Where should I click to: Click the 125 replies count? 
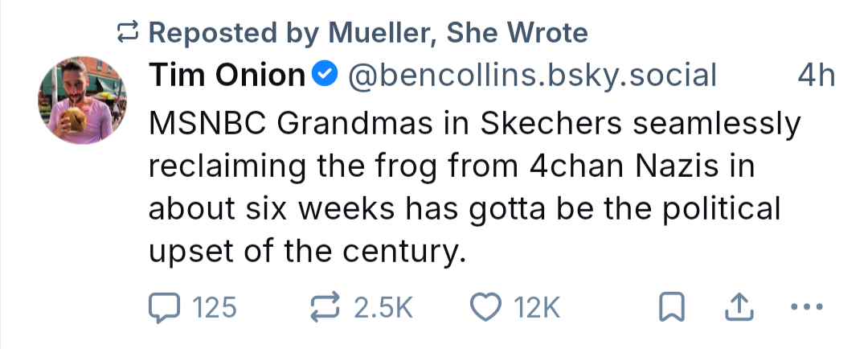[215, 307]
